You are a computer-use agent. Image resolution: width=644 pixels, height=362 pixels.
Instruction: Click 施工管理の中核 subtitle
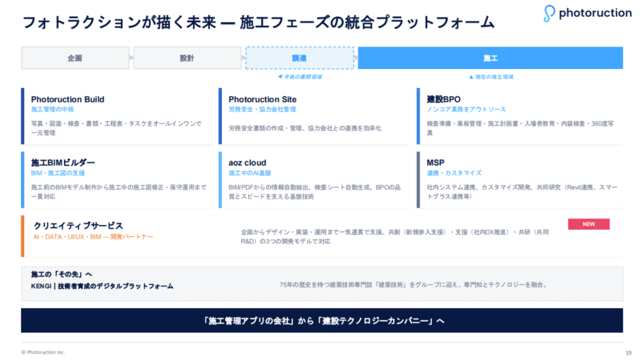(x=53, y=109)
